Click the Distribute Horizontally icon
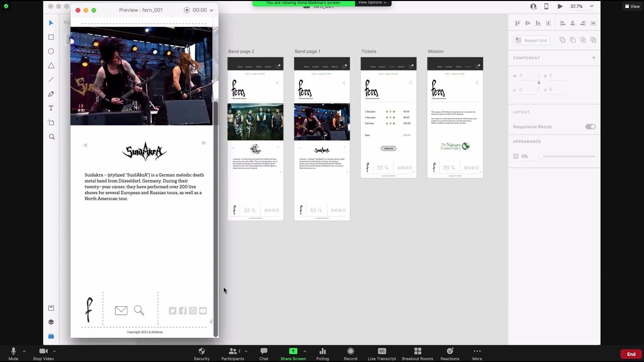The width and height of the screenshot is (644, 362). [x=593, y=23]
